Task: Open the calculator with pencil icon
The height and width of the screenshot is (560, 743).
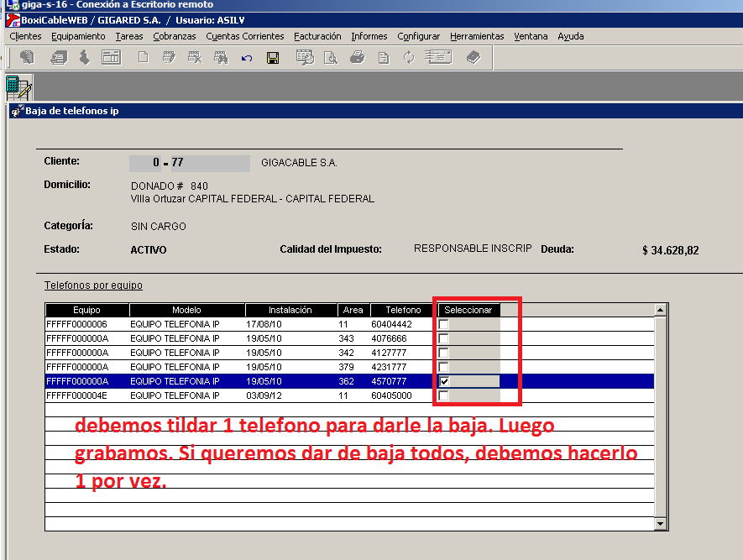Action: click(x=18, y=87)
